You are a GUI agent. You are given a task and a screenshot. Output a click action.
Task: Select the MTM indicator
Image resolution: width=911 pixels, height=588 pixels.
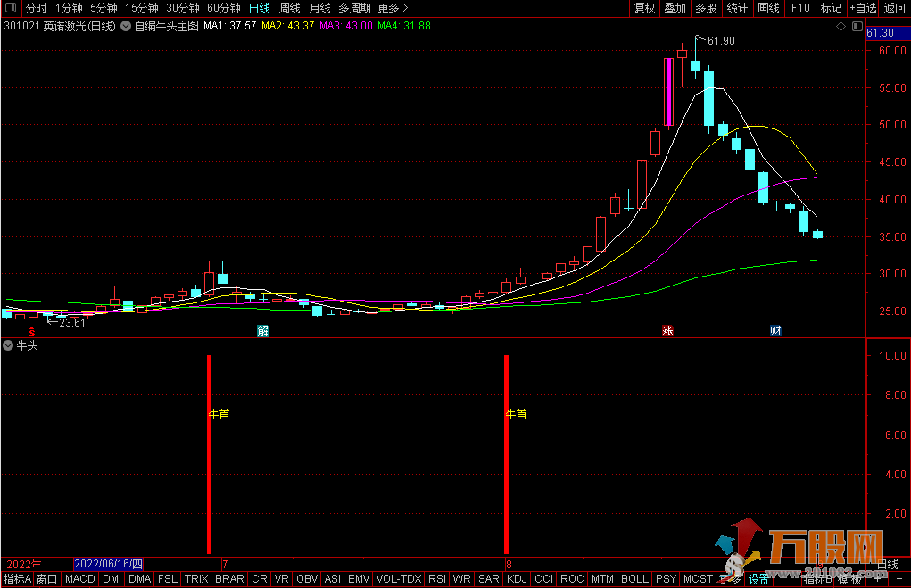coord(602,579)
